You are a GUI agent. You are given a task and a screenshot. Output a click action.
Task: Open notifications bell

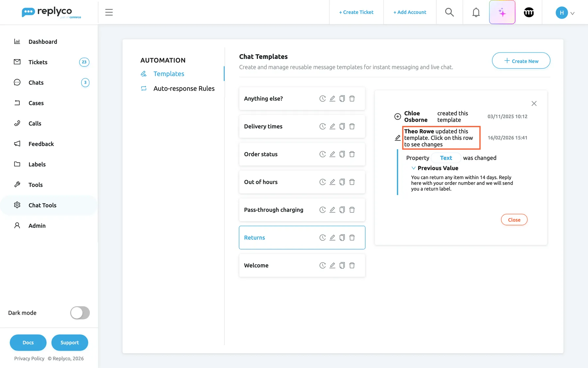[x=476, y=12]
